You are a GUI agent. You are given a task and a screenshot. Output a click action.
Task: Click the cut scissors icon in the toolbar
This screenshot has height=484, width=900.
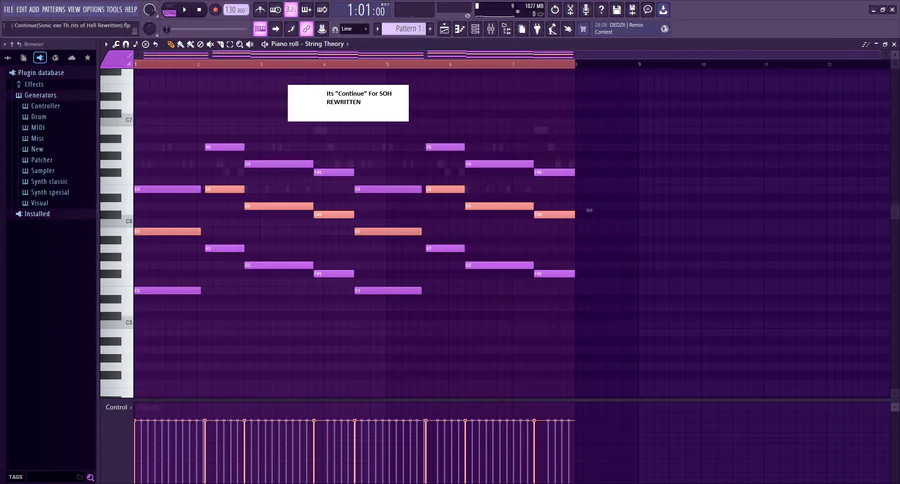(x=570, y=10)
